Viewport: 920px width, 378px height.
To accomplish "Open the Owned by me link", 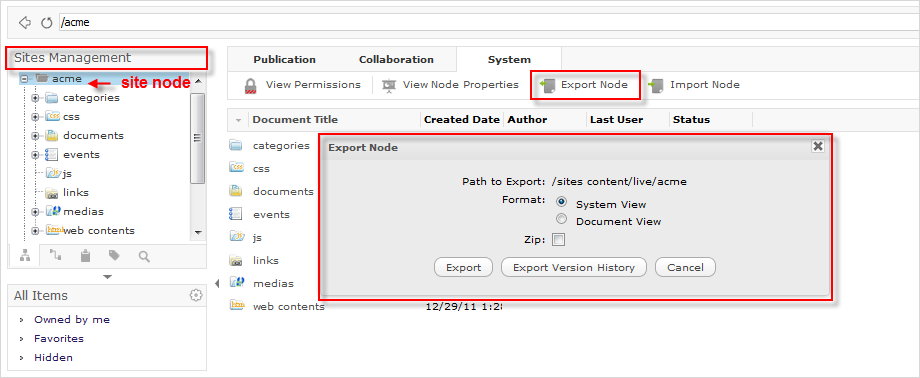I will (72, 319).
